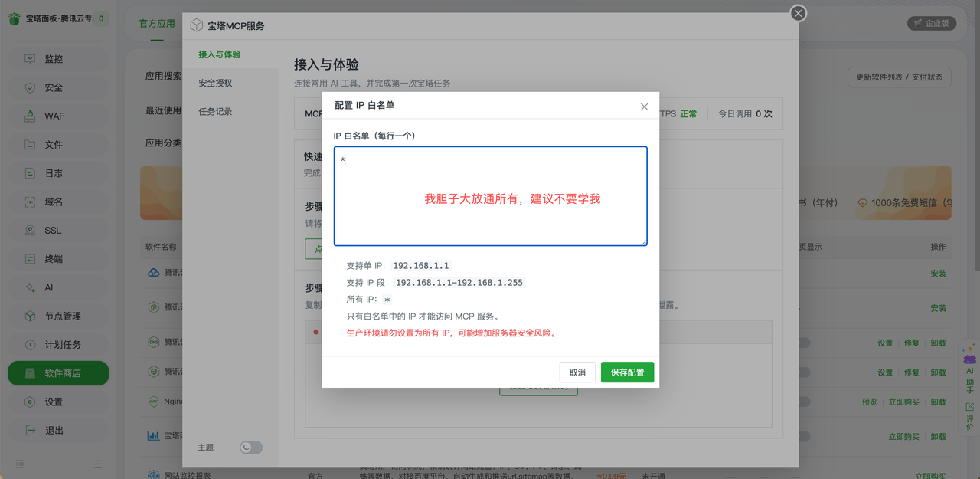Switch to the 任务记录 tab
This screenshot has height=479, width=980.
point(215,111)
